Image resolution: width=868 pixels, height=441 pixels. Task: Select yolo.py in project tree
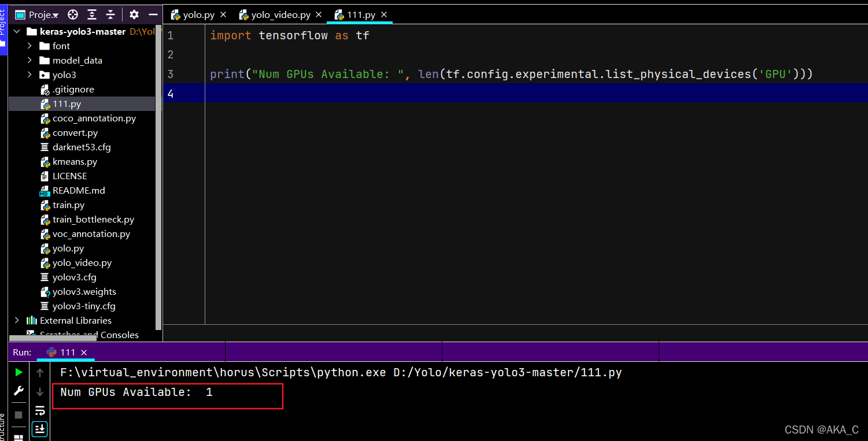68,248
